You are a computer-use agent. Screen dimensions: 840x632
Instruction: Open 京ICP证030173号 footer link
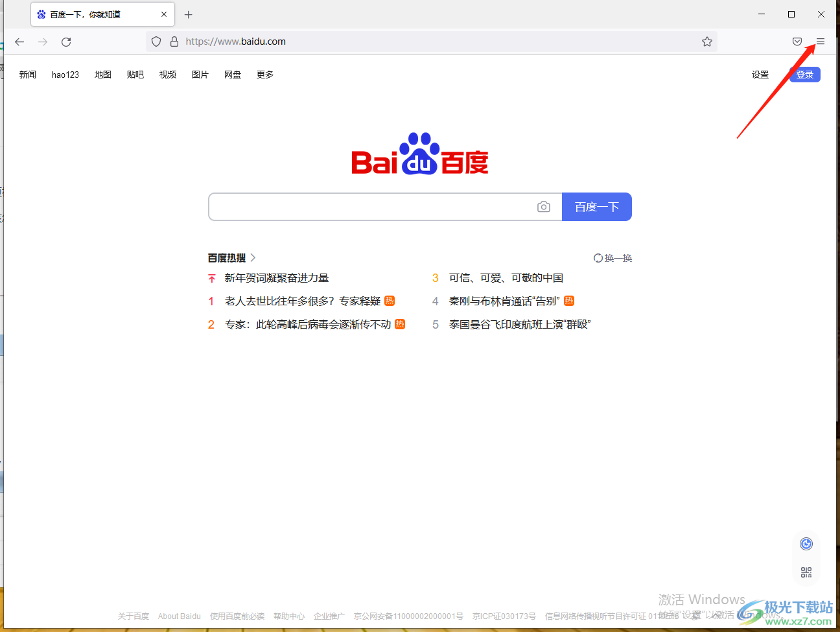coord(504,616)
